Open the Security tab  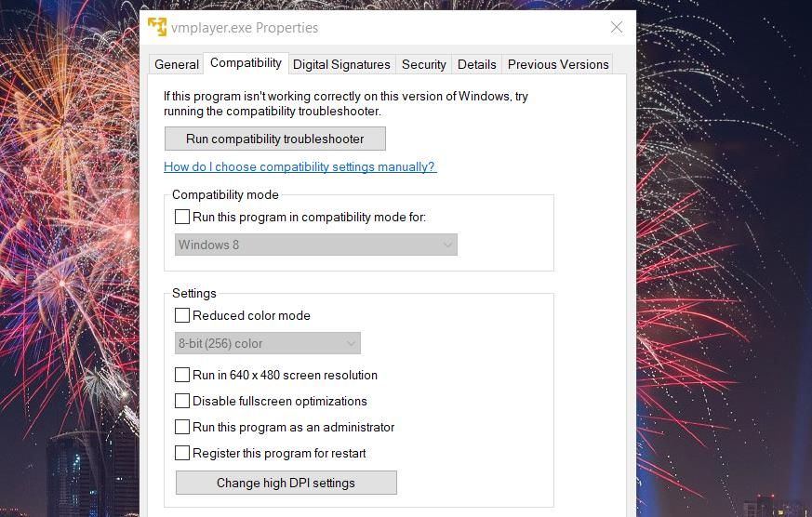pos(423,64)
